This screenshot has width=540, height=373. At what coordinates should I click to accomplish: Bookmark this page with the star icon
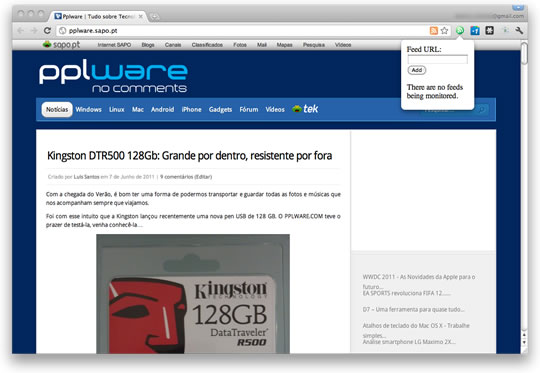coord(445,31)
